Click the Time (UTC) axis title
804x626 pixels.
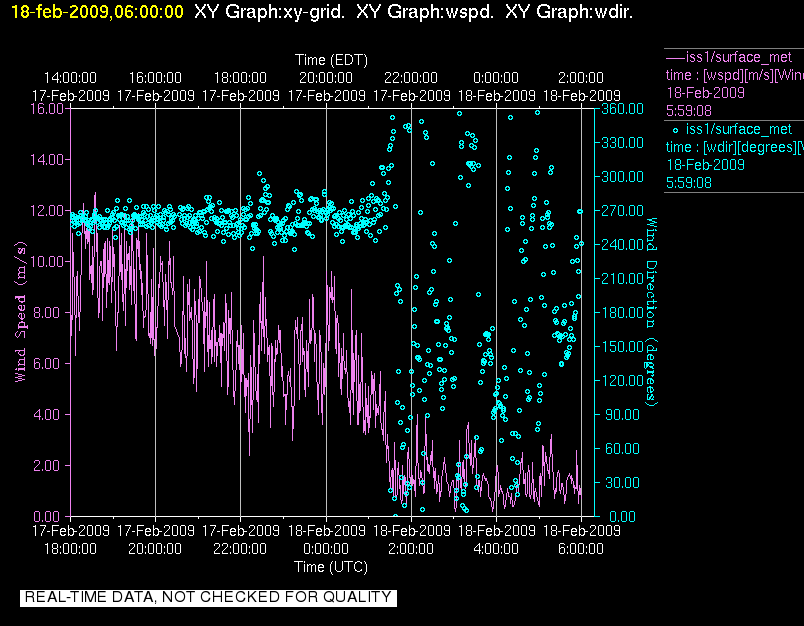331,567
